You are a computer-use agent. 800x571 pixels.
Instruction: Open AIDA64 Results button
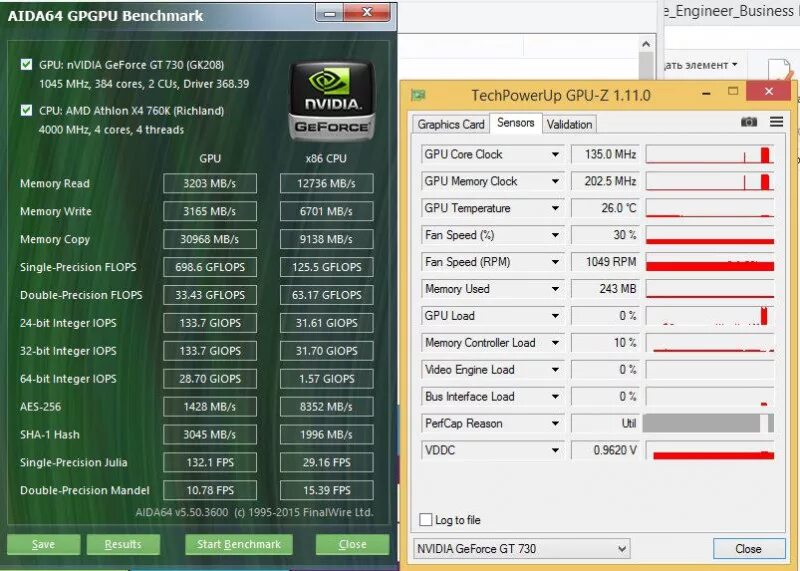click(x=123, y=544)
